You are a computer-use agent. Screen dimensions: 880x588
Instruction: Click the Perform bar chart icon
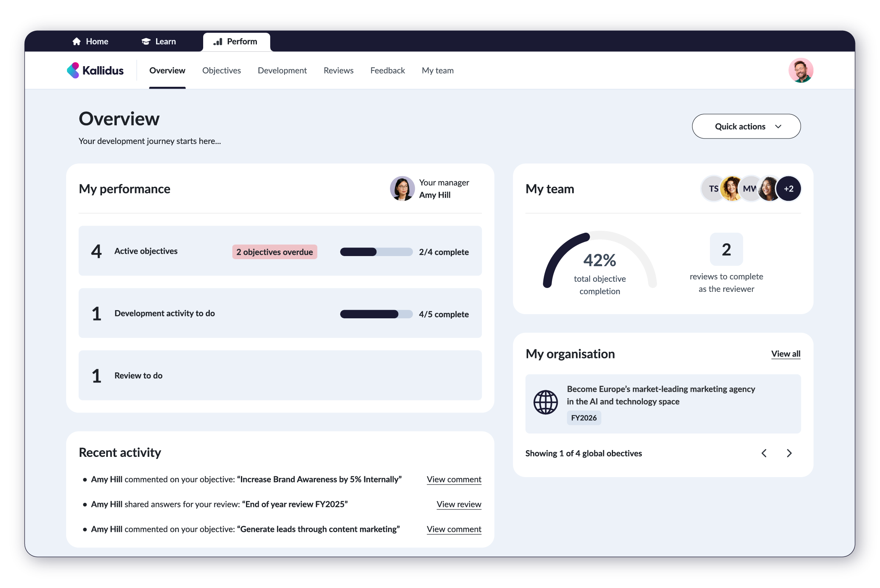tap(218, 41)
